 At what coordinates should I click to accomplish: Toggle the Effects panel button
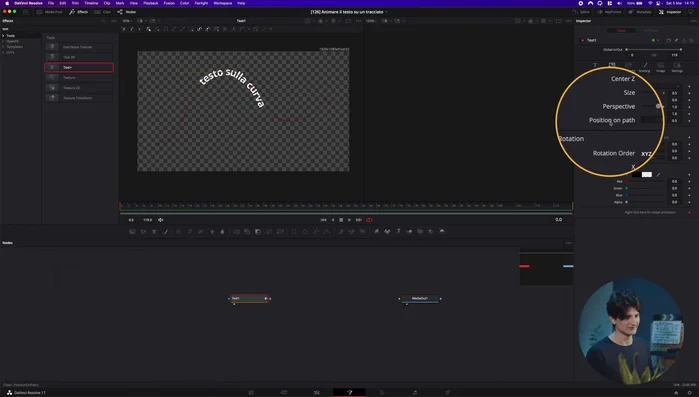(x=79, y=12)
